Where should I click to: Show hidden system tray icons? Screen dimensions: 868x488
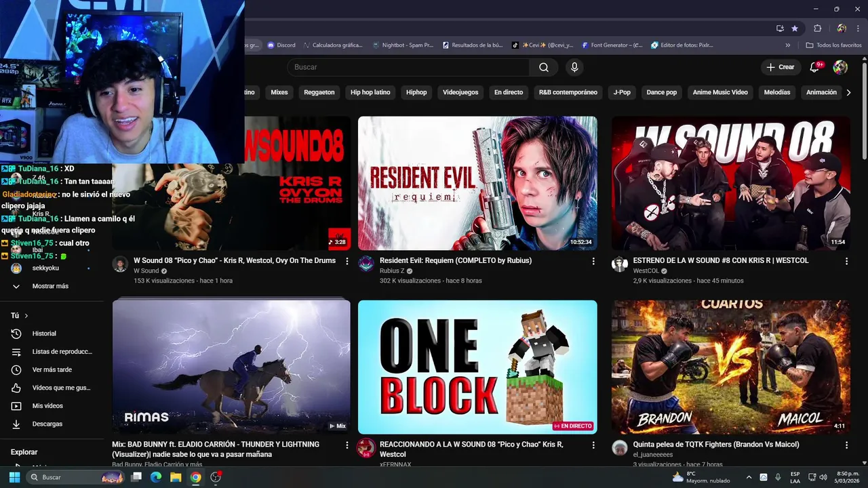click(x=749, y=477)
